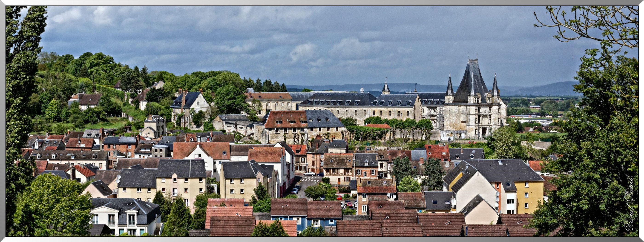Viewport: 644px width, 242px height.
Task: Click the orange-tiled roof of the long stone building
Action: [285, 119]
